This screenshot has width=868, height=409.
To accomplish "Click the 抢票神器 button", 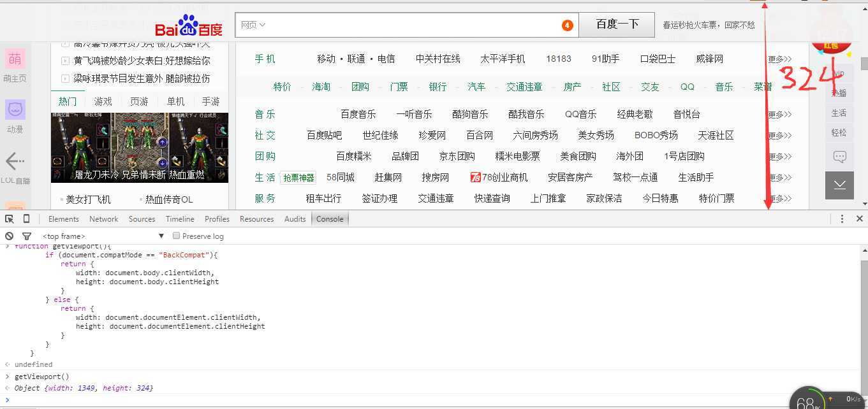I will pos(299,178).
